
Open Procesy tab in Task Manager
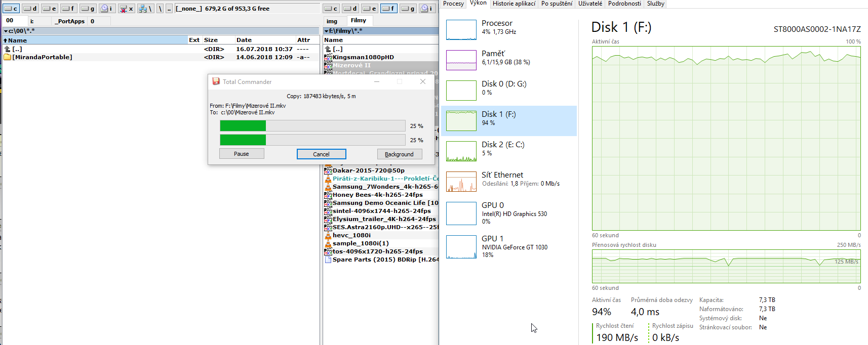453,4
